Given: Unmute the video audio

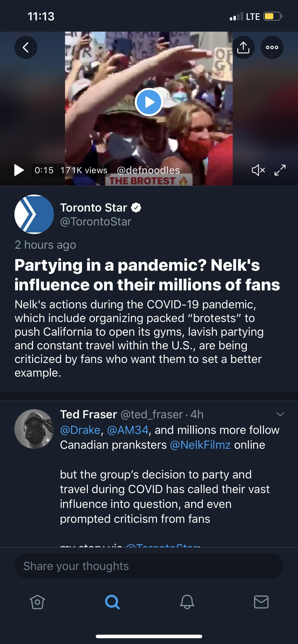Looking at the screenshot, I should 258,170.
